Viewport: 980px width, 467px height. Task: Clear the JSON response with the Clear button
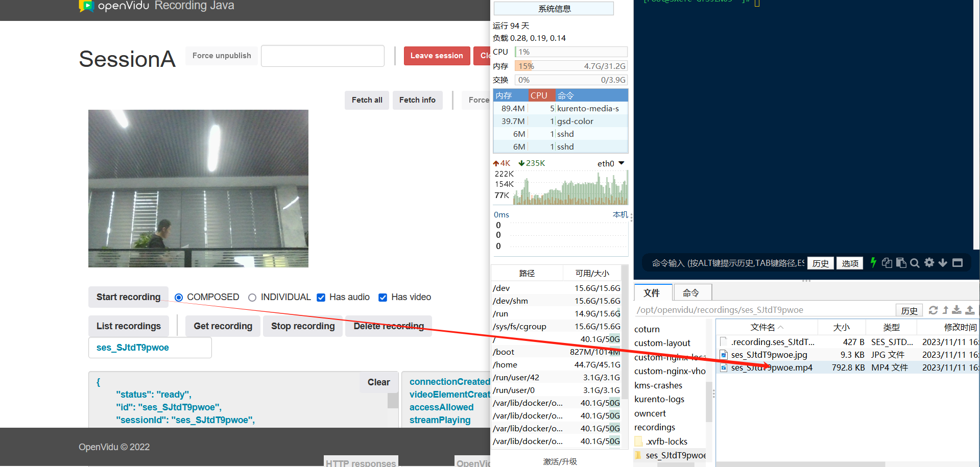click(378, 382)
